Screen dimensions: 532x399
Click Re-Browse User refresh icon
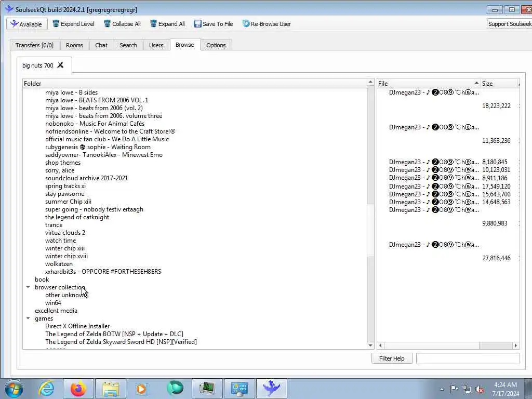click(246, 24)
